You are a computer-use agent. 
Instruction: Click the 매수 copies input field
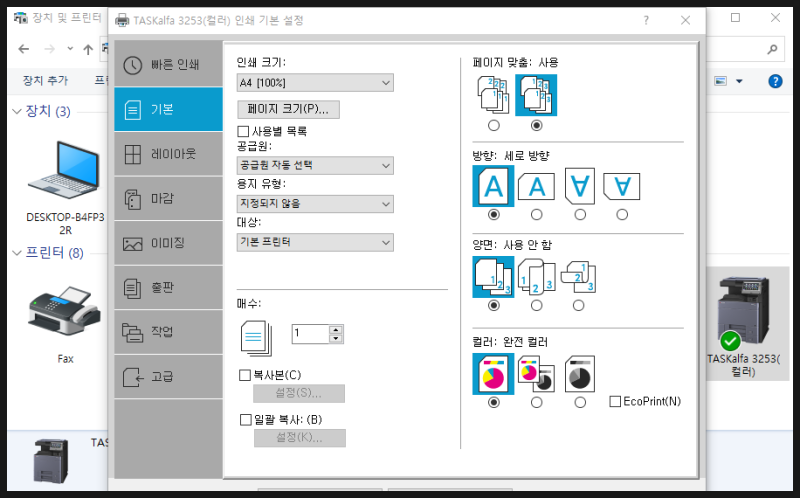310,334
